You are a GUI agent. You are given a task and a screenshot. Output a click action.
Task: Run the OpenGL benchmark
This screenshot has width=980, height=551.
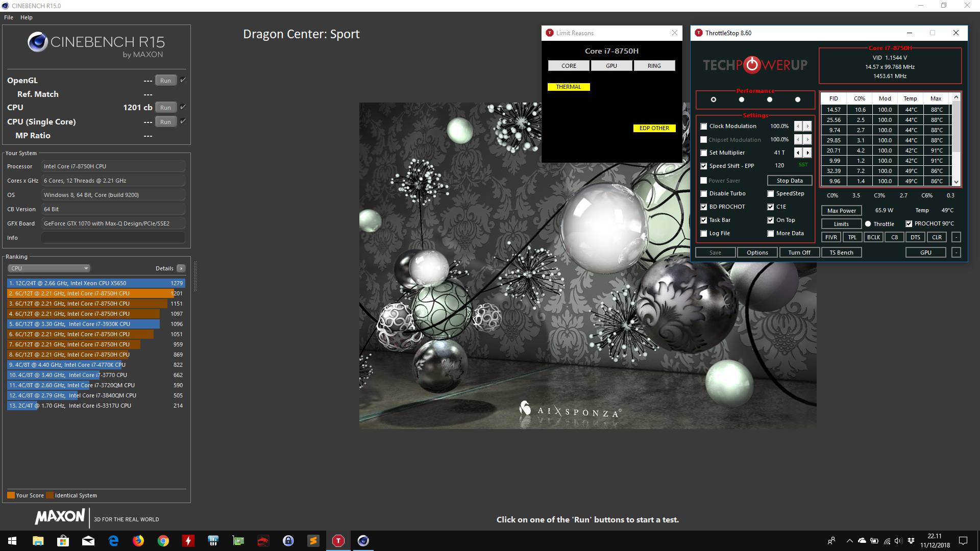[x=165, y=81]
